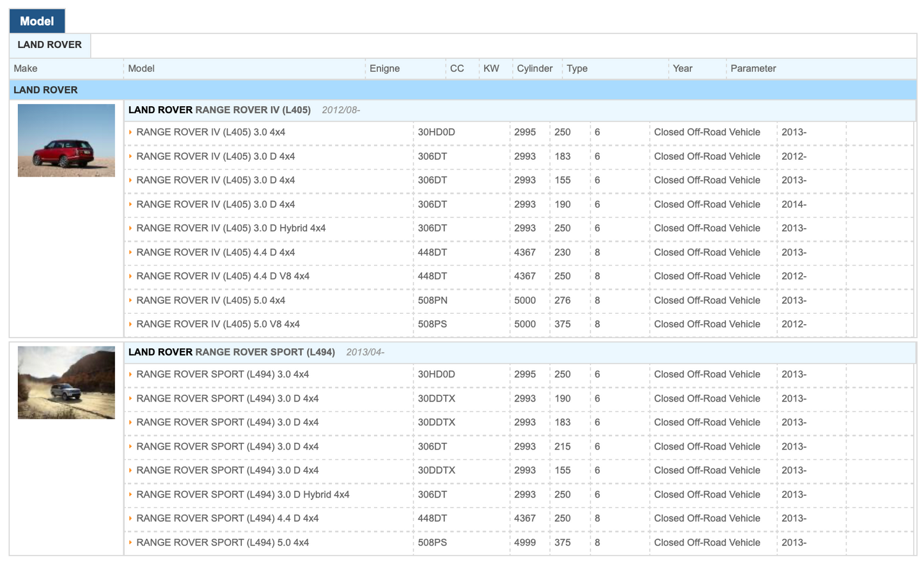Open RANGE ROVER IV 3.0 D 4x4 183 KW model

[x=215, y=157]
